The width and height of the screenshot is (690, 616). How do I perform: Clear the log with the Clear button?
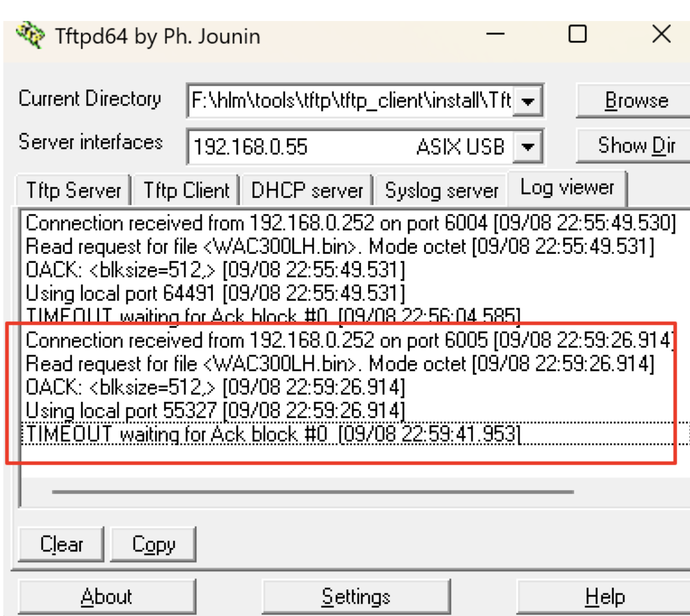(x=61, y=544)
